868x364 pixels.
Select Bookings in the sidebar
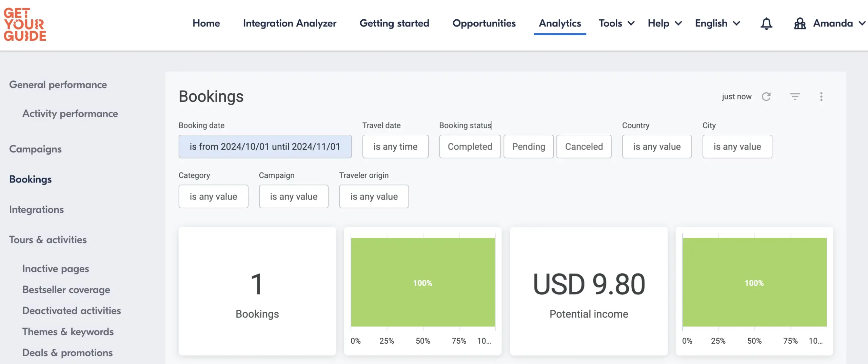point(31,179)
